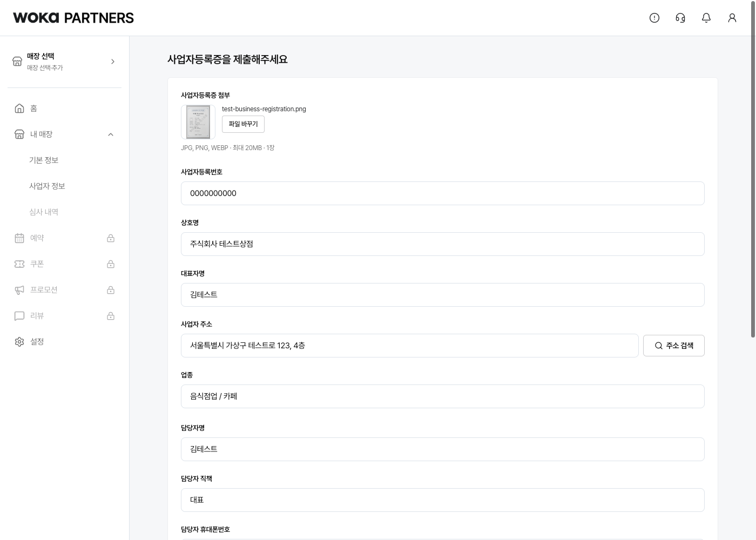
Task: Click the 설정 gear icon
Action: [19, 342]
